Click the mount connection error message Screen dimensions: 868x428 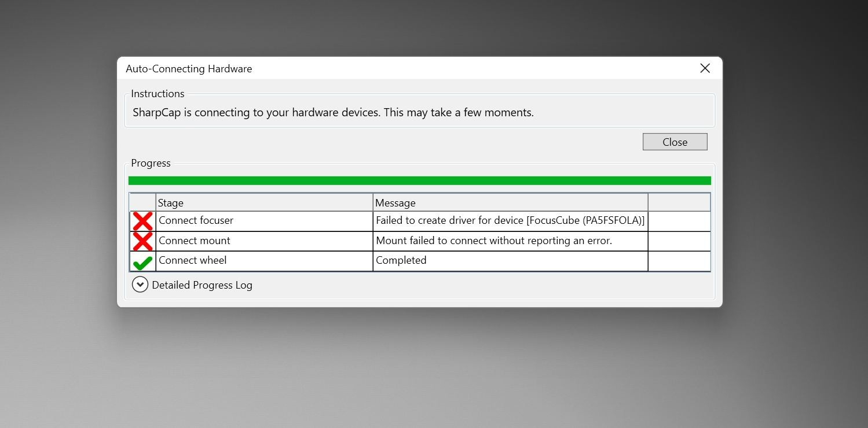coord(493,241)
